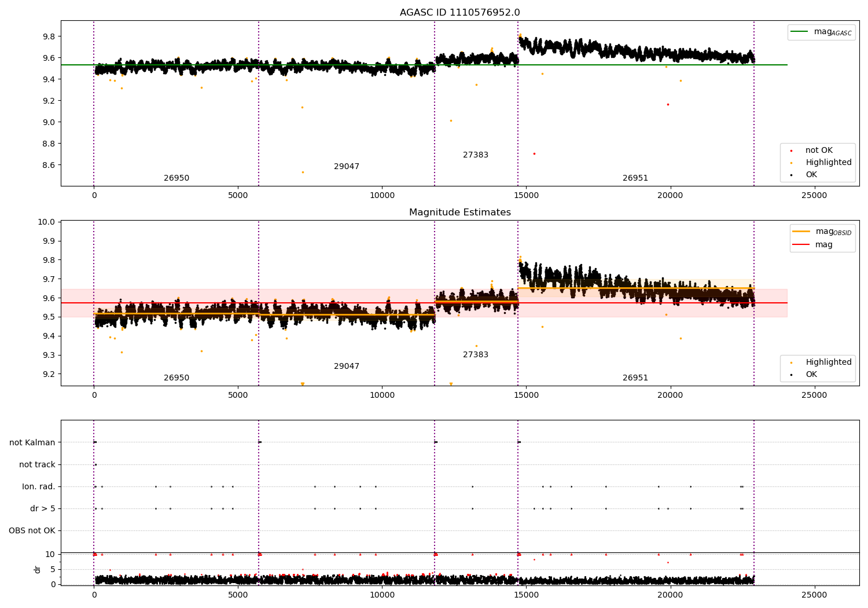The width and height of the screenshot is (868, 608).
Task: Select the green mag AGASC legend line sample
Action: (x=800, y=32)
